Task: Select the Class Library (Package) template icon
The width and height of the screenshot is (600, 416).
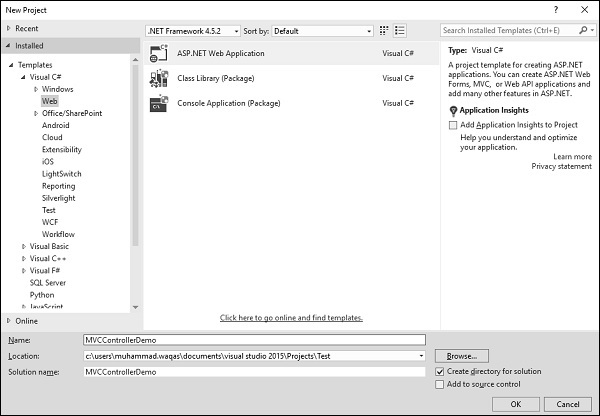Action: tap(158, 78)
